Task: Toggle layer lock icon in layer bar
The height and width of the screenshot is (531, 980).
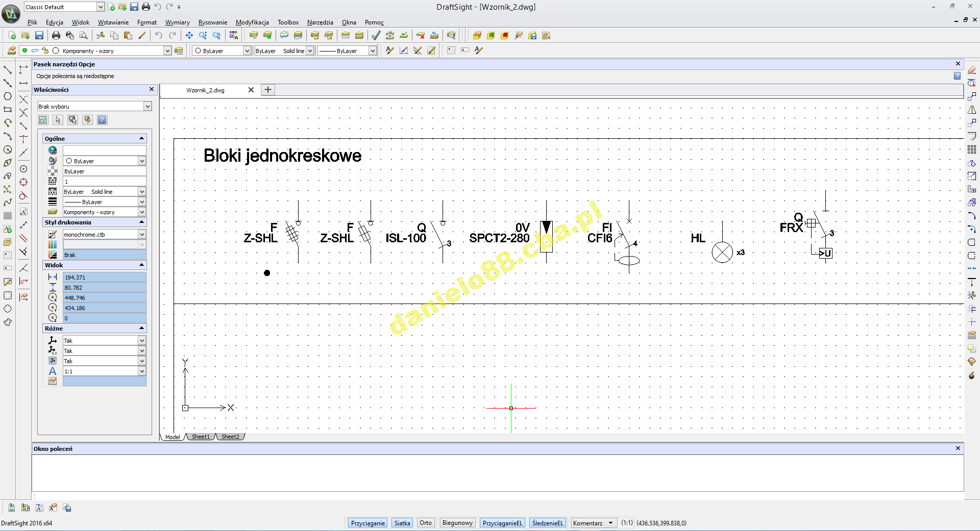Action: (45, 50)
